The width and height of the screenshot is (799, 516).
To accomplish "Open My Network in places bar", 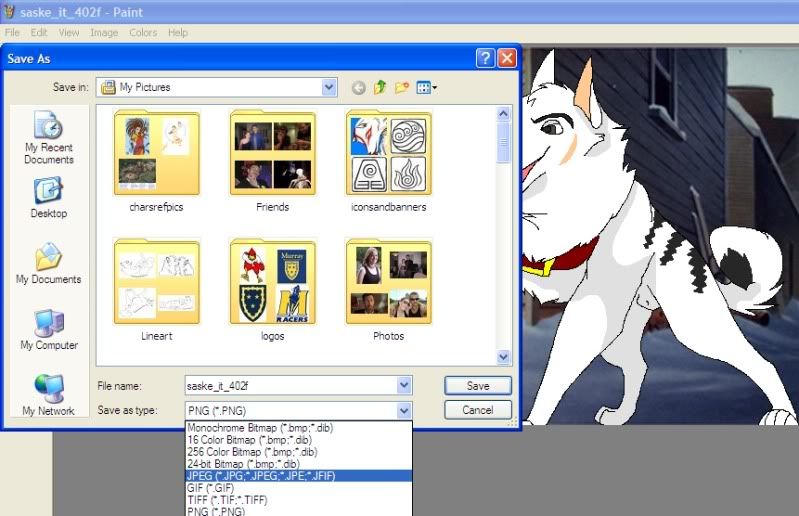I will click(49, 395).
